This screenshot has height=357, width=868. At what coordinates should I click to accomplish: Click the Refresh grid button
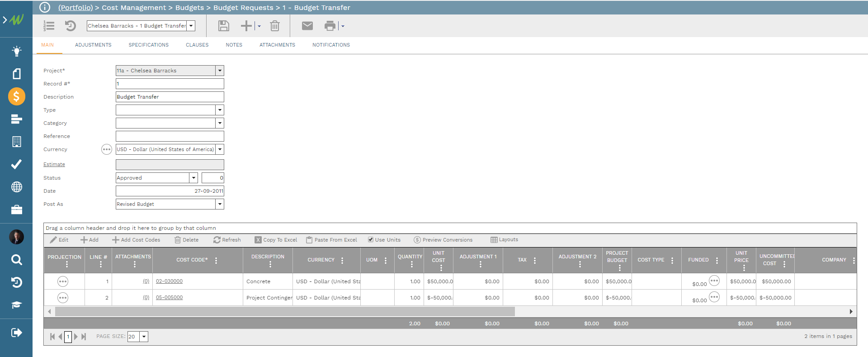pyautogui.click(x=227, y=240)
